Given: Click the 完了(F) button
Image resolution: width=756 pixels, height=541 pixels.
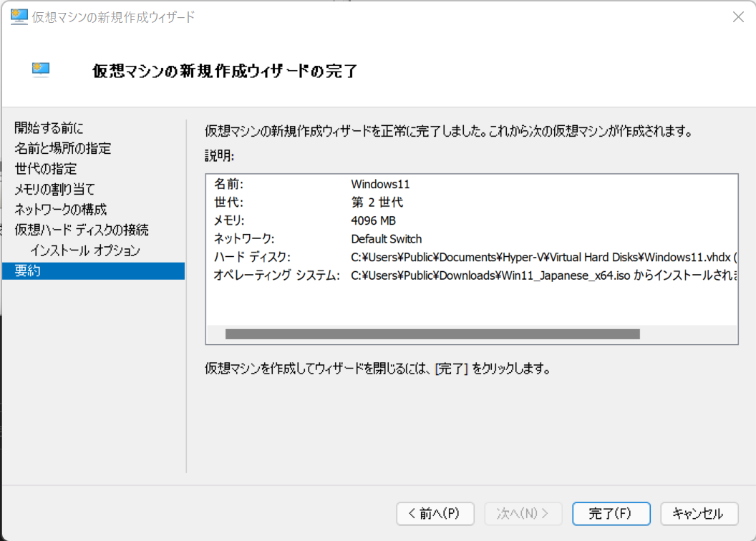Looking at the screenshot, I should [x=611, y=513].
